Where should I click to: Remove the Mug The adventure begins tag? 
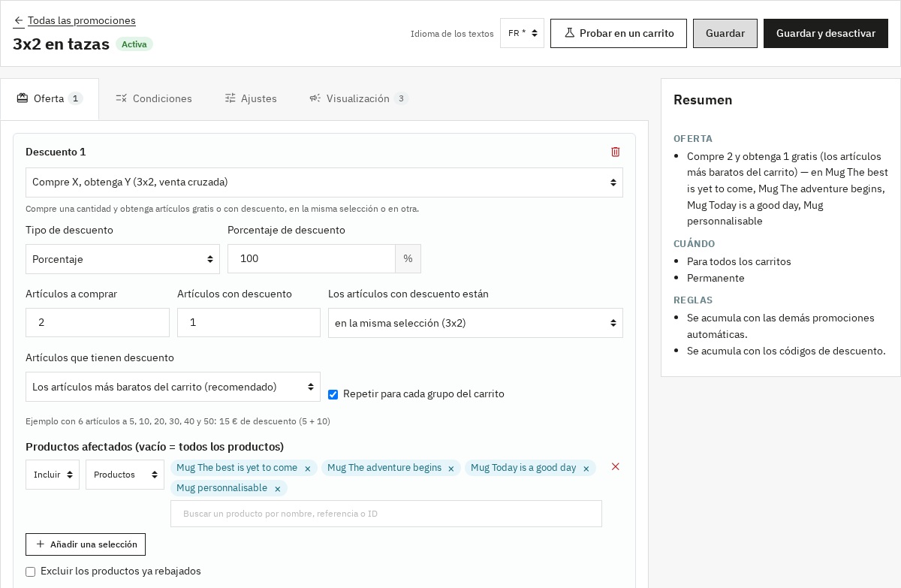(451, 469)
